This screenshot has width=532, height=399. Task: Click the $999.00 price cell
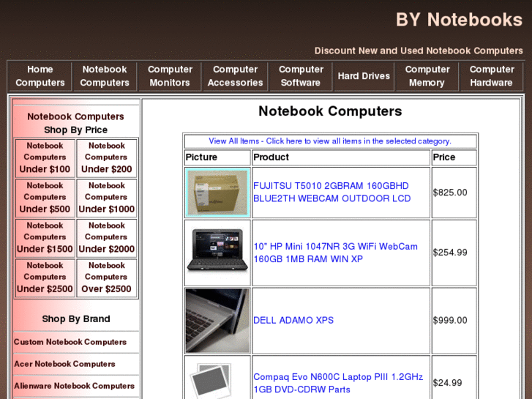[x=454, y=321]
